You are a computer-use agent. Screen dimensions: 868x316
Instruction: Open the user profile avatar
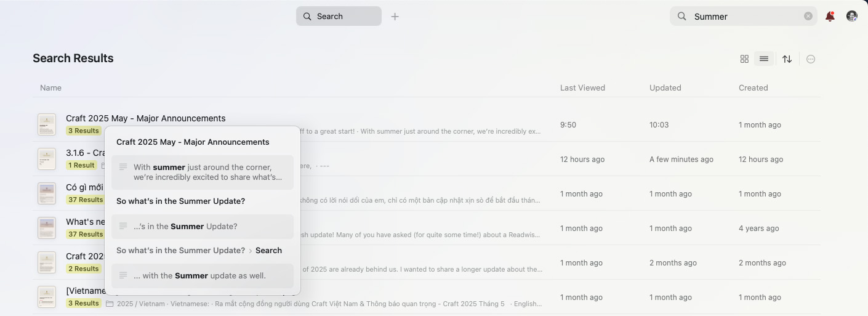pyautogui.click(x=852, y=16)
